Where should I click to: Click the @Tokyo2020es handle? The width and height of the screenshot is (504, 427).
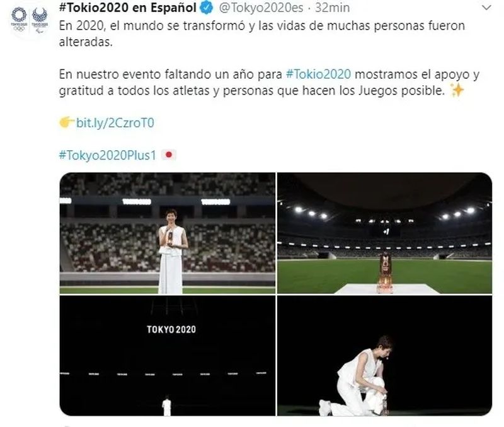pyautogui.click(x=261, y=8)
